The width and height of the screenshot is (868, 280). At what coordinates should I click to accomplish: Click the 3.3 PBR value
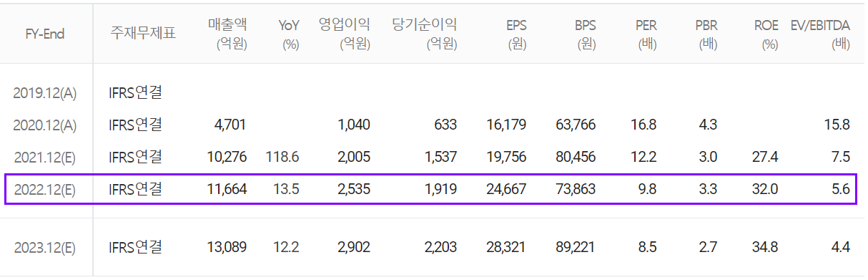708,190
